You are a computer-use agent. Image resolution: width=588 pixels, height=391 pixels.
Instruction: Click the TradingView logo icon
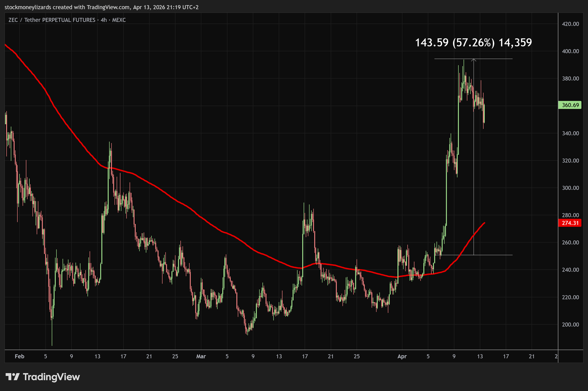click(x=12, y=377)
